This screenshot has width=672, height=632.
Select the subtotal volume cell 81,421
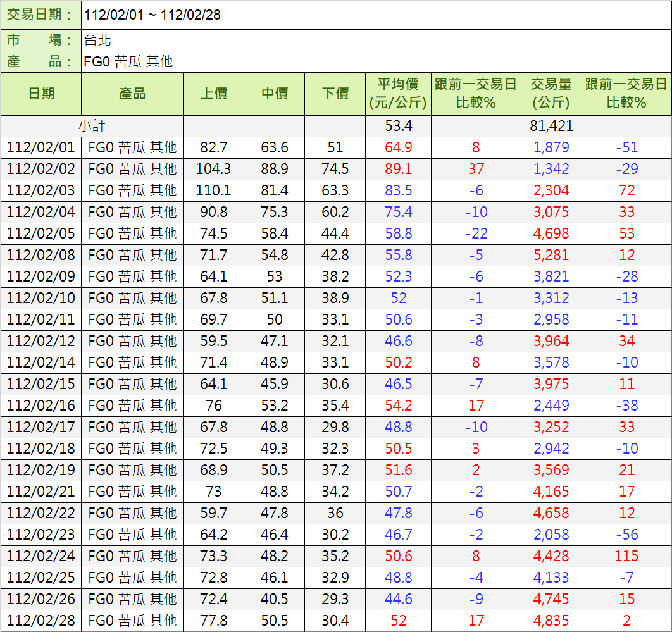coord(551,126)
